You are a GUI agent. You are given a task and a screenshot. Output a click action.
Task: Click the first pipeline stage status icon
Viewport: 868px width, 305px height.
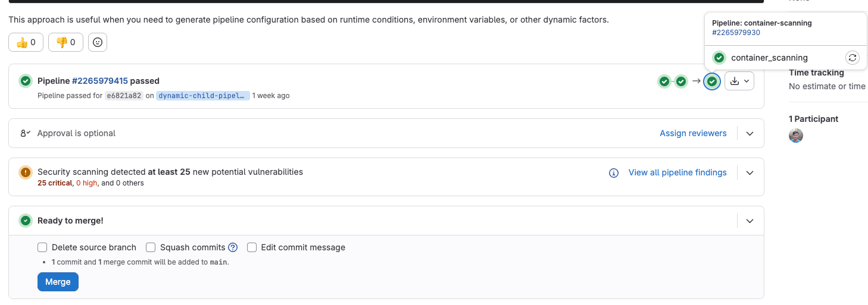pos(664,81)
